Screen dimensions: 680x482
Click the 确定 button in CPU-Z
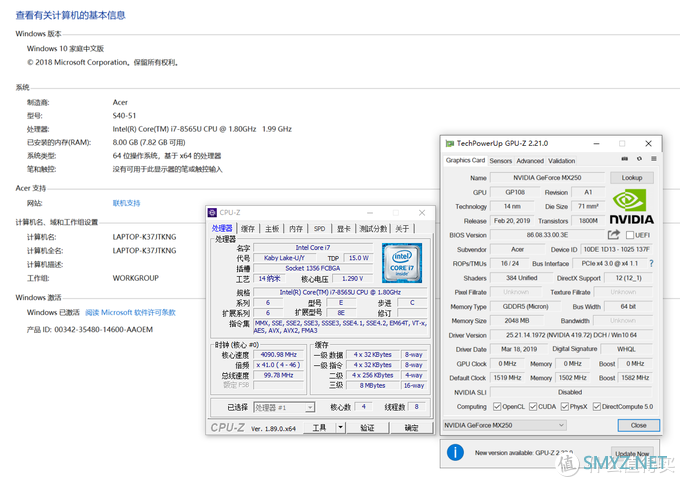[x=412, y=428]
